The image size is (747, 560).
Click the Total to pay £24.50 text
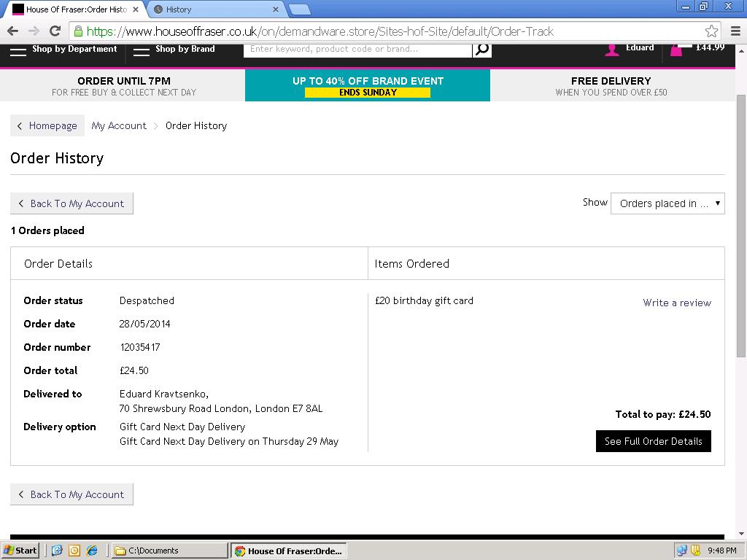coord(662,414)
